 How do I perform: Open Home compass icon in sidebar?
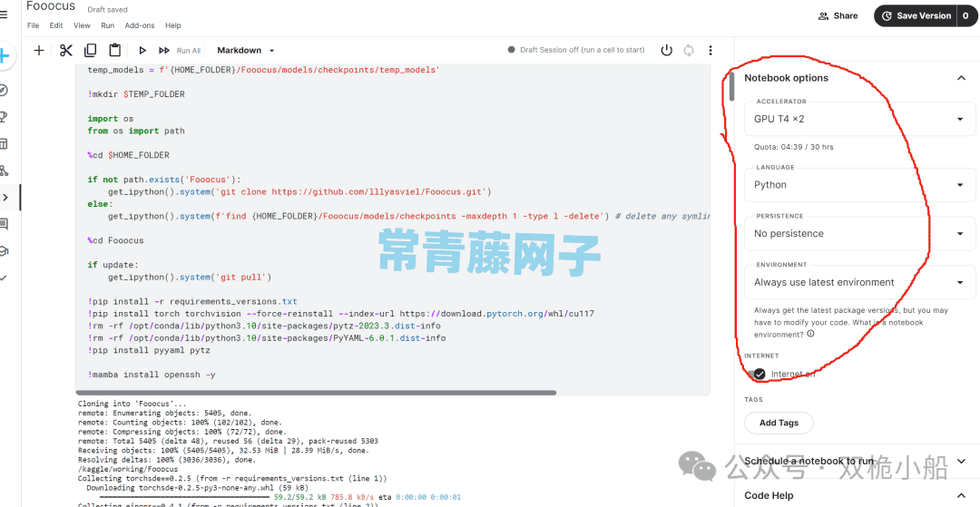4,91
